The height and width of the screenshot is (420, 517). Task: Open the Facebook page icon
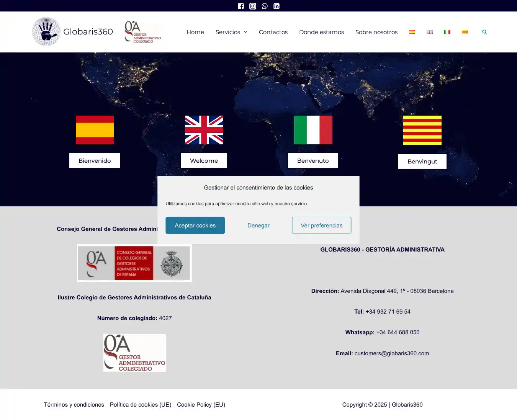click(x=241, y=6)
